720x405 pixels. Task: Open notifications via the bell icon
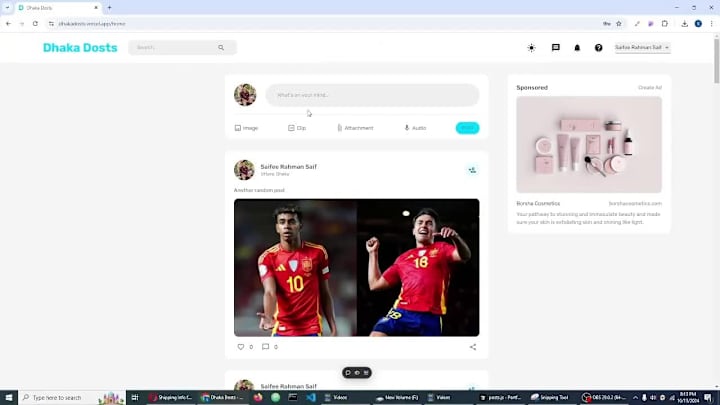tap(577, 48)
